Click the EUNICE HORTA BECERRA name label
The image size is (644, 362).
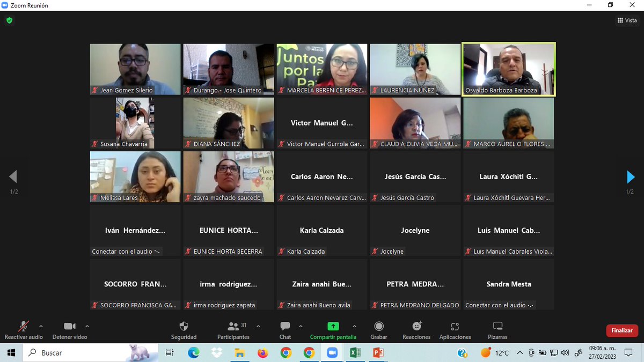coord(224,252)
